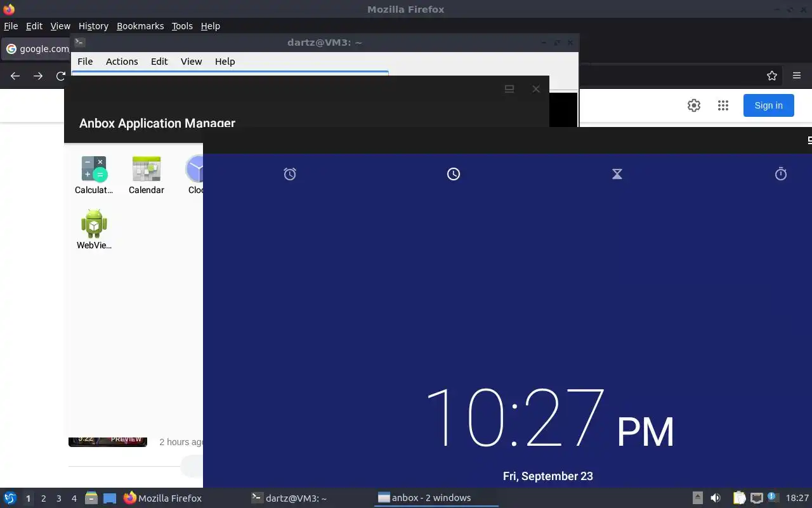The image size is (812, 508).
Task: Open the Timer hourglass tab
Action: coord(617,174)
